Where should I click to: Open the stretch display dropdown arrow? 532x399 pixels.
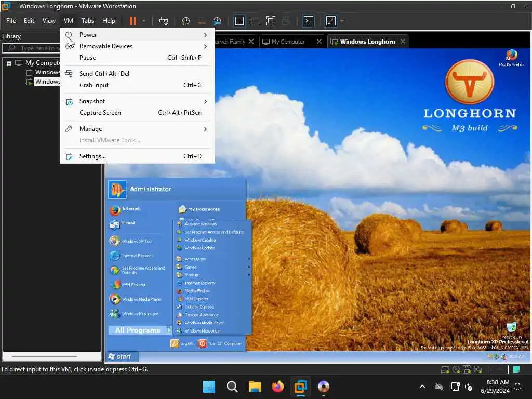pyautogui.click(x=342, y=21)
